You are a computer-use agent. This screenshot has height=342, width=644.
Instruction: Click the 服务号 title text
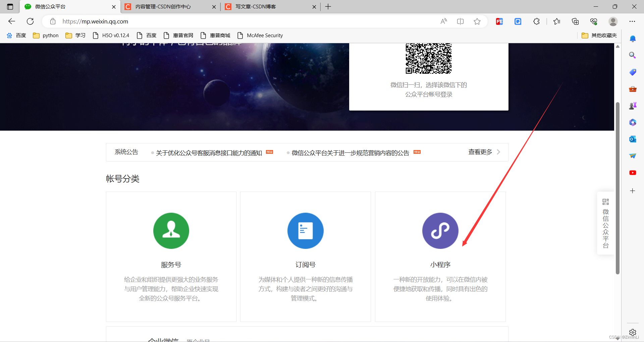click(171, 265)
